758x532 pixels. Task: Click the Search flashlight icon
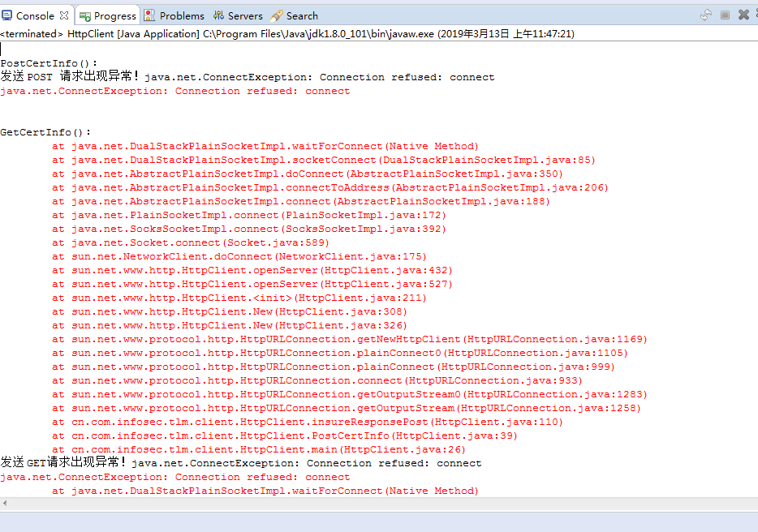pyautogui.click(x=277, y=14)
